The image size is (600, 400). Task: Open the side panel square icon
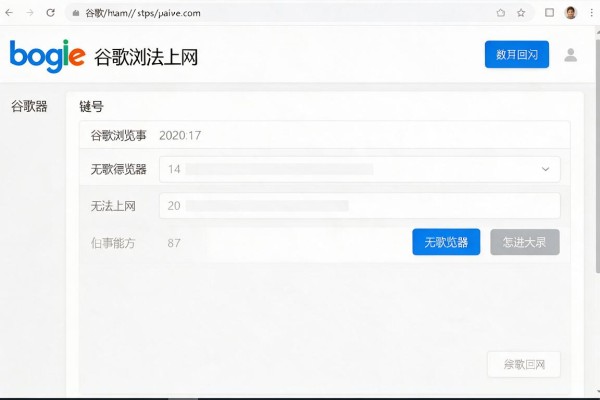(x=549, y=13)
